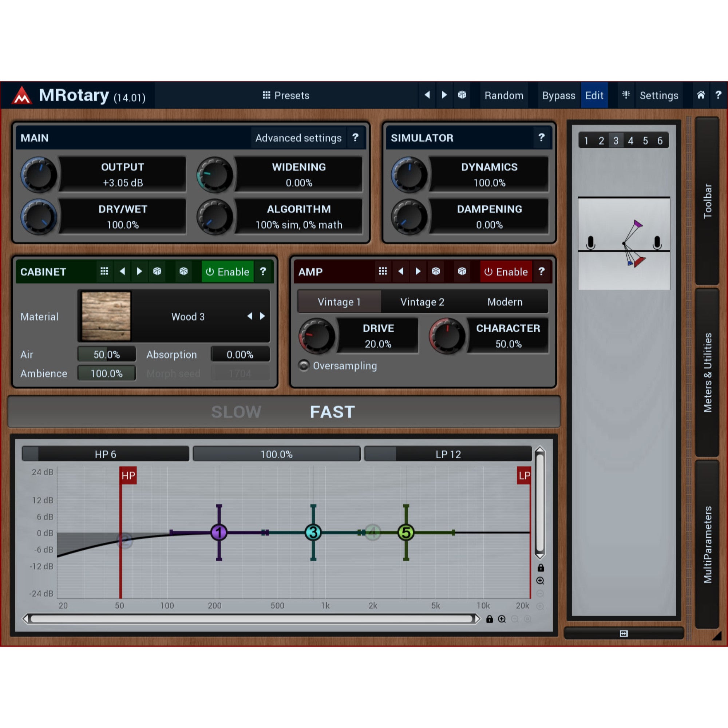728x728 pixels.
Task: Open the Presets dropdown
Action: 286,95
